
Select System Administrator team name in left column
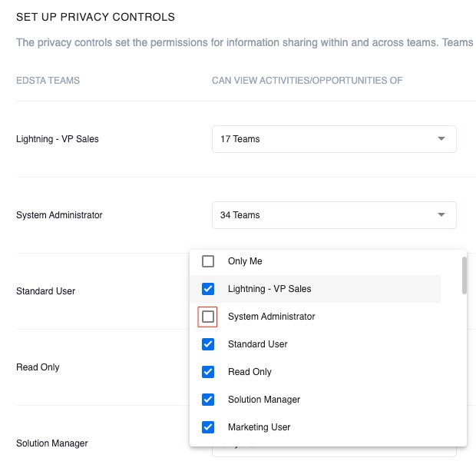pyautogui.click(x=59, y=215)
